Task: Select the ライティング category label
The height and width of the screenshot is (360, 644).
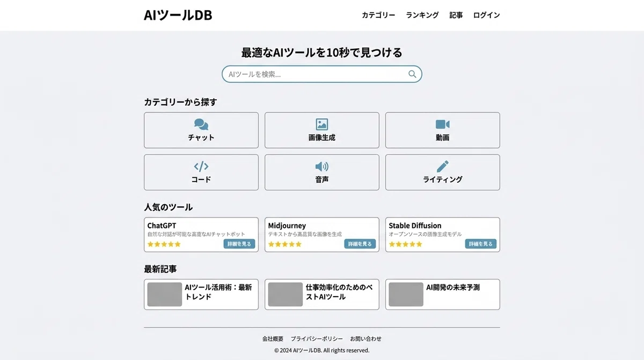Action: [443, 179]
